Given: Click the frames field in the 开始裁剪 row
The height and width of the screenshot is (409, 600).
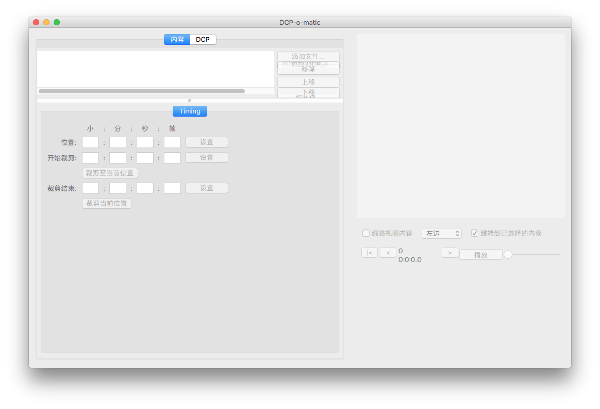Looking at the screenshot, I should (172, 158).
